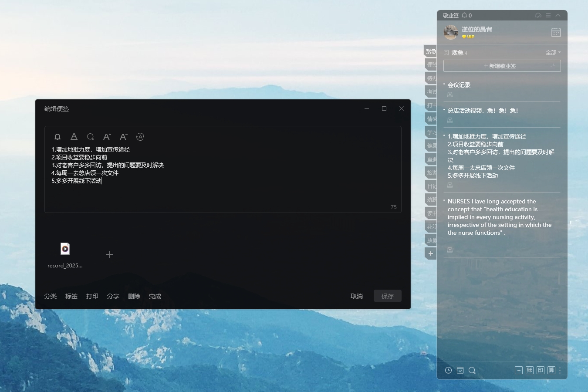
Task: Decrease font size with the A- icon
Action: [124, 137]
